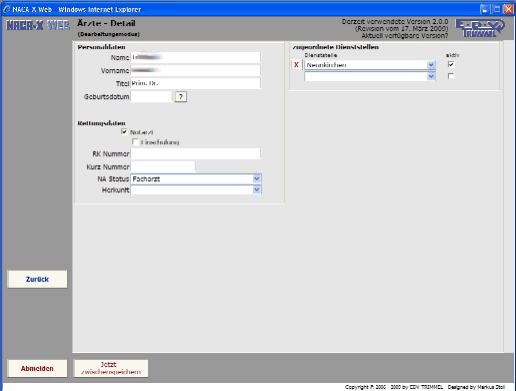The width and height of the screenshot is (516, 391).
Task: Enable the Einschulung checkbox
Action: pos(135,142)
